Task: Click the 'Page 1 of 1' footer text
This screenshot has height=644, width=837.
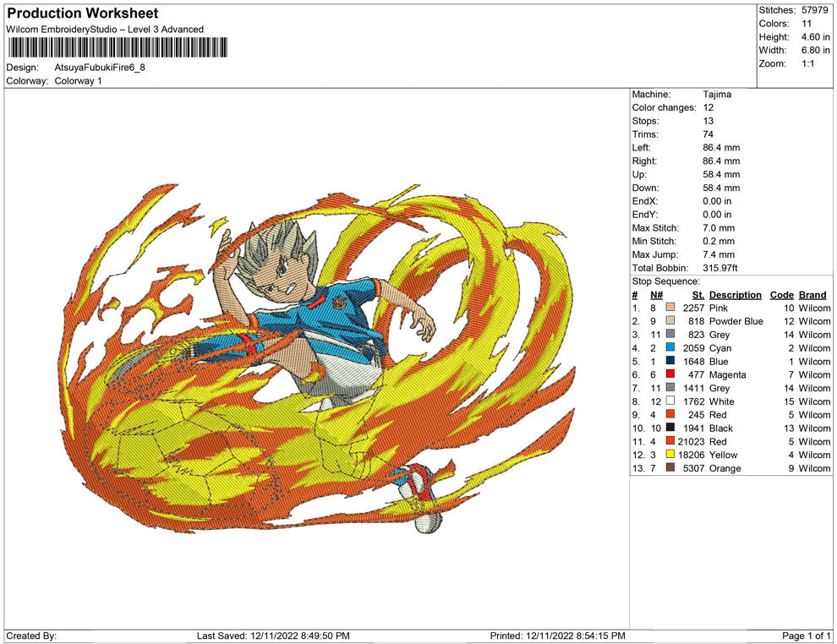Action: point(806,636)
